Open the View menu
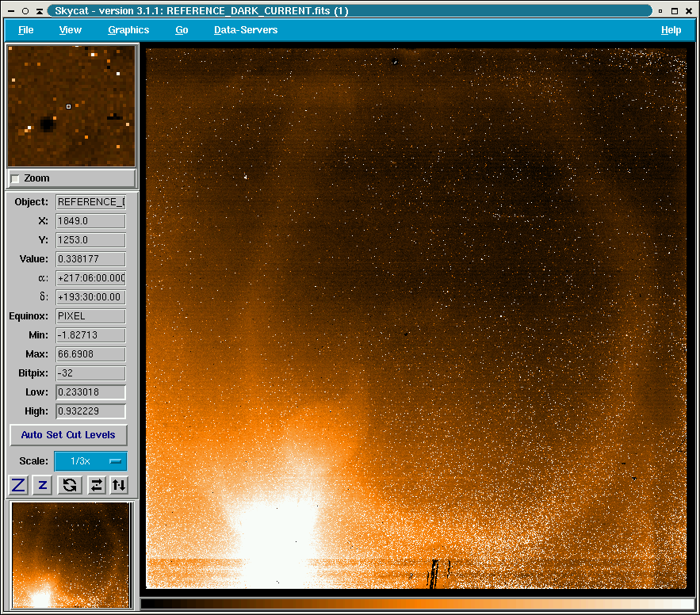This screenshot has width=700, height=615. coord(71,30)
